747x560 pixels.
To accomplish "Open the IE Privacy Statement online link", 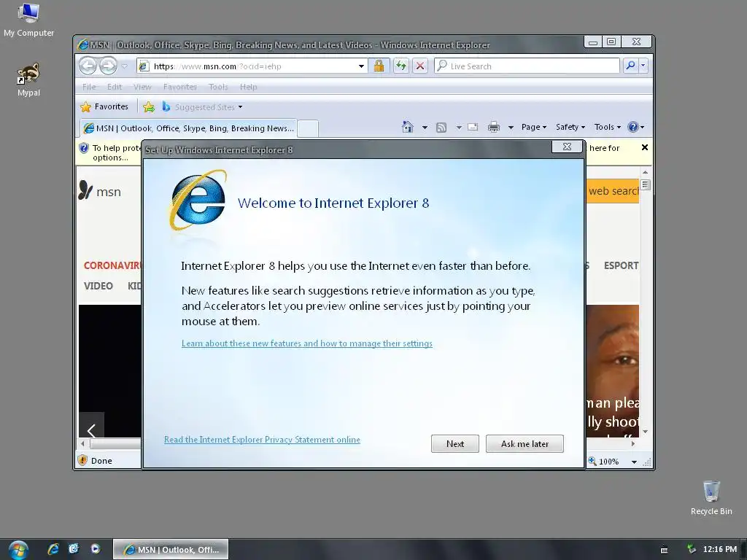I will 262,440.
